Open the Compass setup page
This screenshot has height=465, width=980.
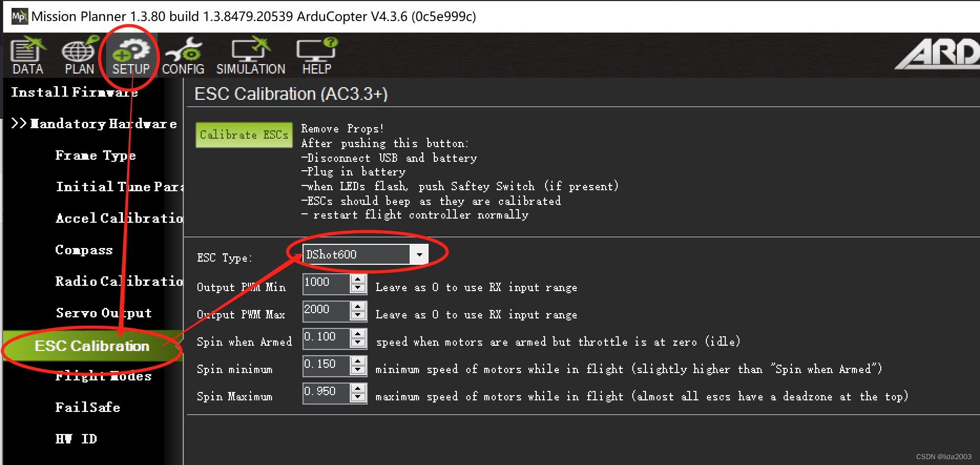tap(84, 250)
